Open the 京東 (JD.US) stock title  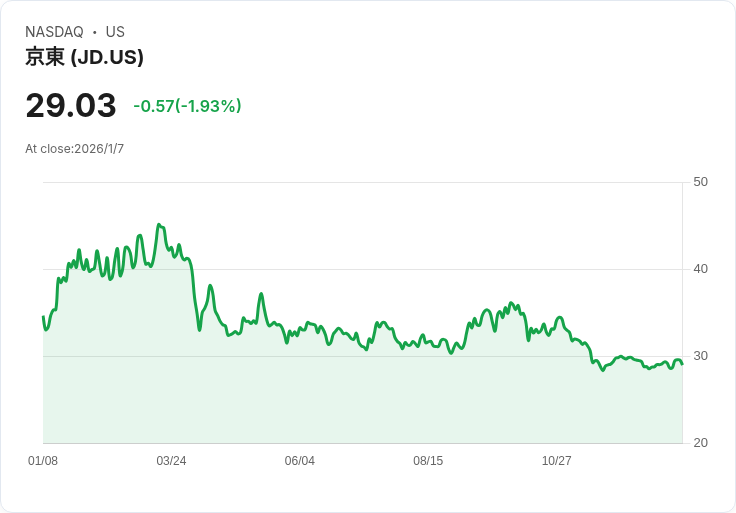pyautogui.click(x=84, y=57)
